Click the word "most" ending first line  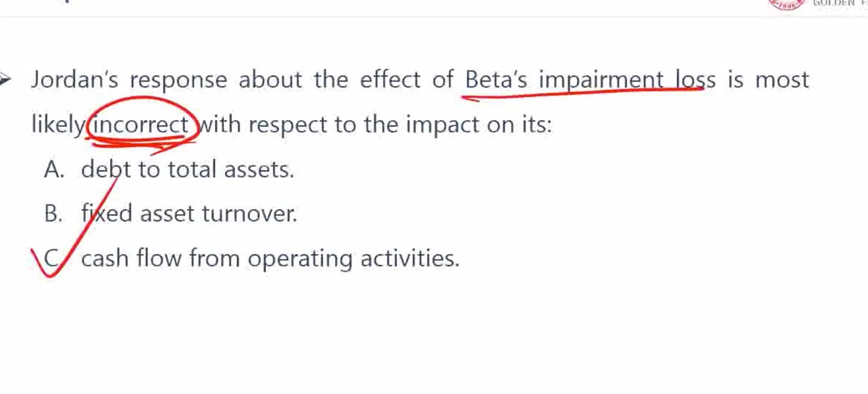pos(782,80)
